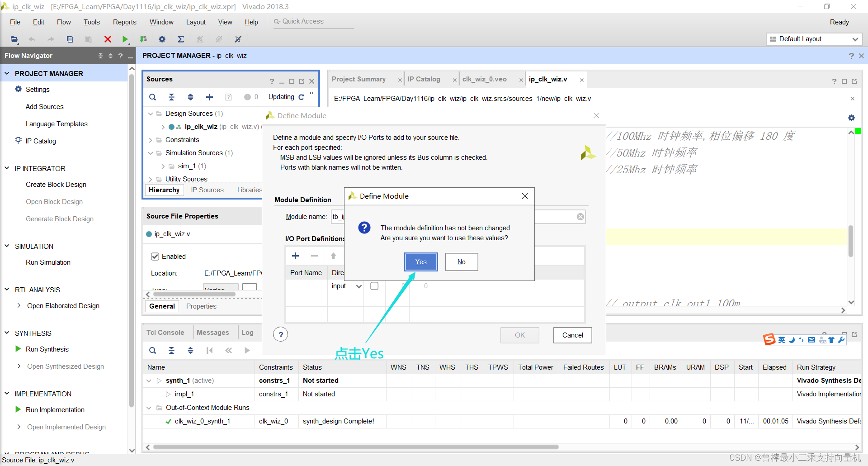This screenshot has width=868, height=466.
Task: Click the Save All copy toolbar icon
Action: tap(70, 39)
